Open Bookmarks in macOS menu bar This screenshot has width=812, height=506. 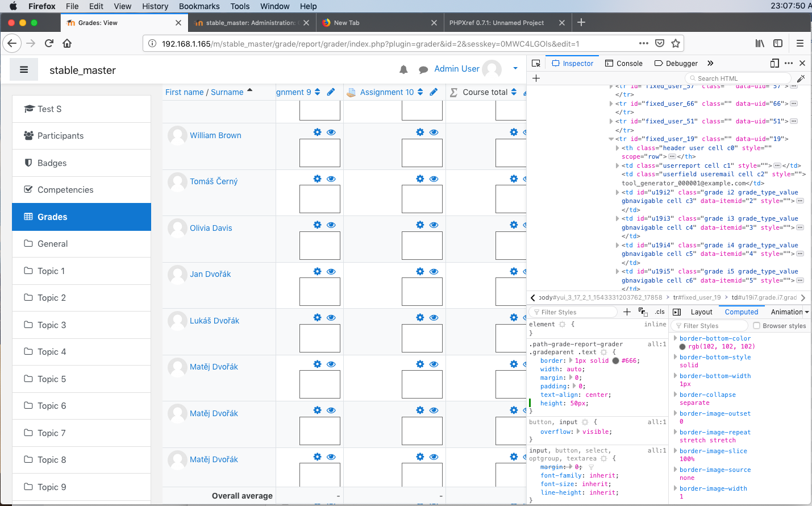pyautogui.click(x=199, y=6)
